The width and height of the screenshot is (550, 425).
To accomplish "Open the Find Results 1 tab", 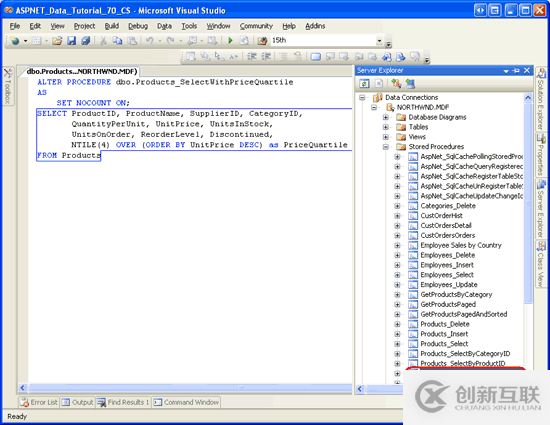I will [123, 402].
